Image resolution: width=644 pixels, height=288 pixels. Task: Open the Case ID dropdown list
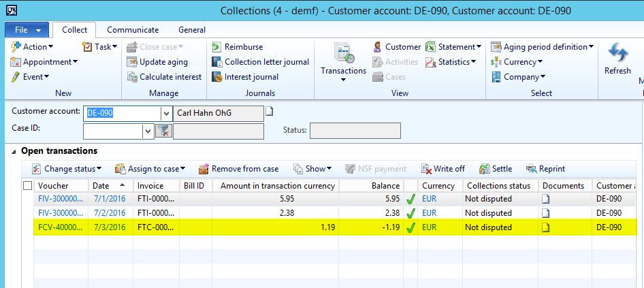point(148,131)
